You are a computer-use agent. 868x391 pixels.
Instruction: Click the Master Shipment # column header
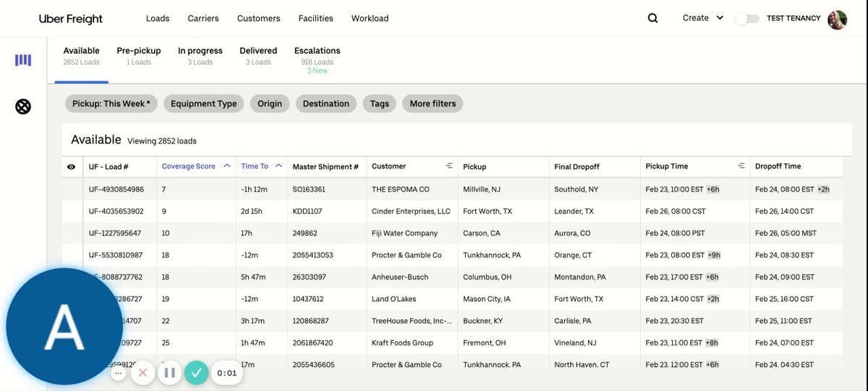tap(325, 167)
